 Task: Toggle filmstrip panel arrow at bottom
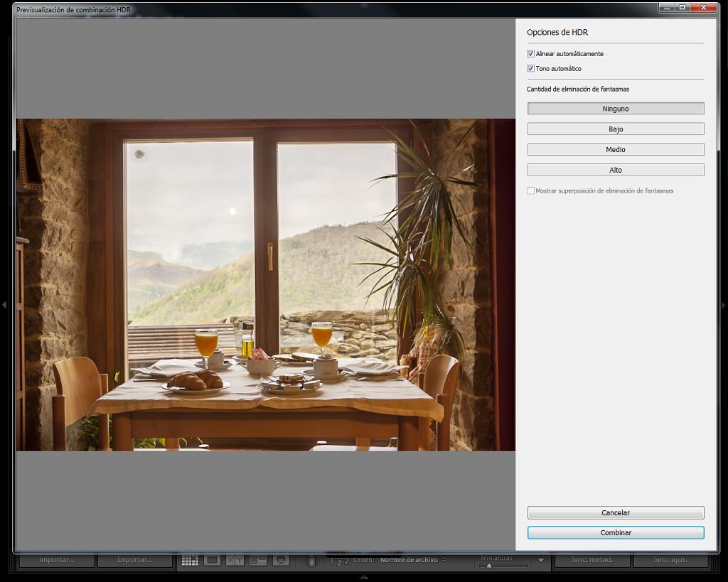pos(364,577)
